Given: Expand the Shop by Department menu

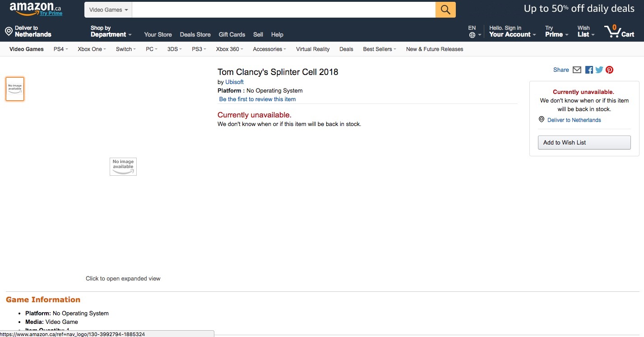Looking at the screenshot, I should tap(111, 31).
